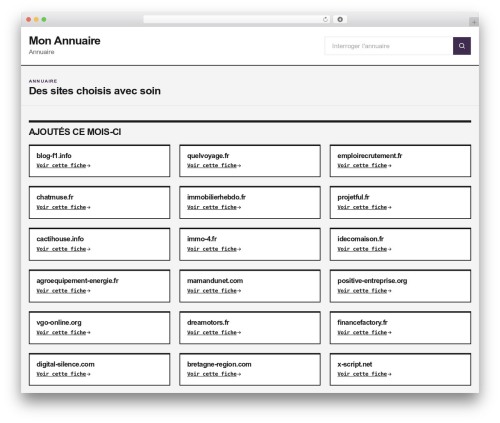Click the browser extension icon beside address bar
The image size is (500, 423).
[340, 20]
